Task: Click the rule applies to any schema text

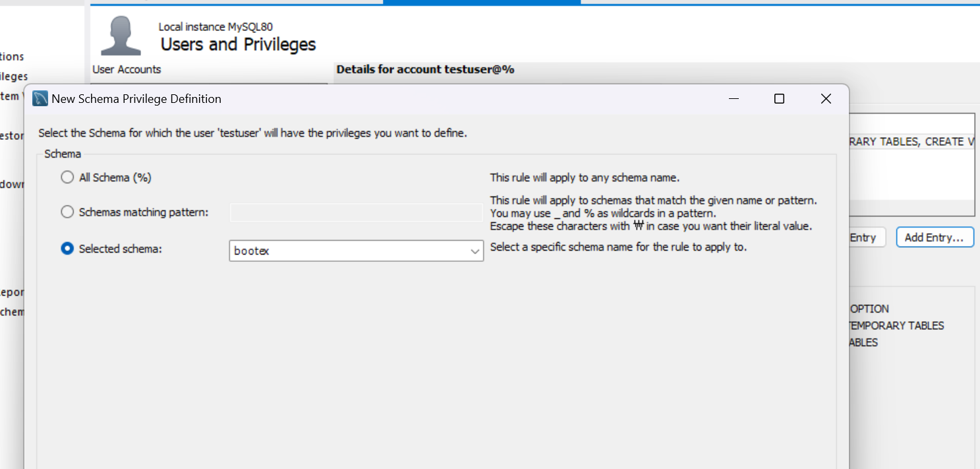Action: click(x=585, y=178)
